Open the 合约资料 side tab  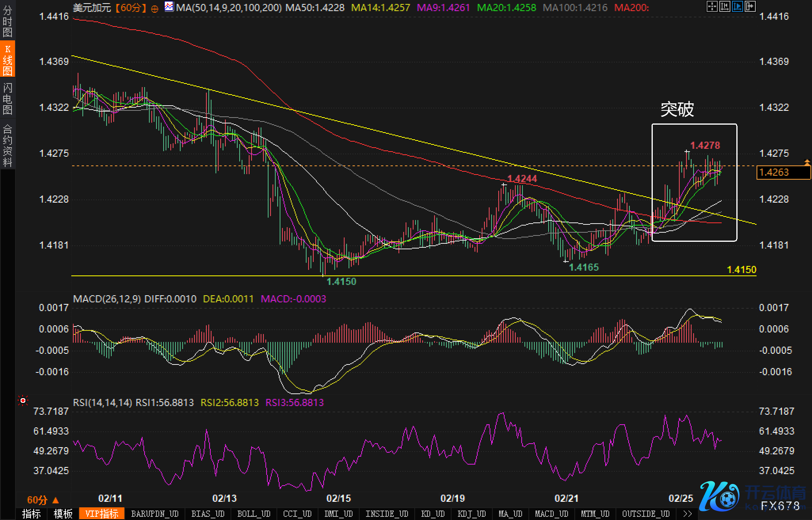(x=8, y=145)
